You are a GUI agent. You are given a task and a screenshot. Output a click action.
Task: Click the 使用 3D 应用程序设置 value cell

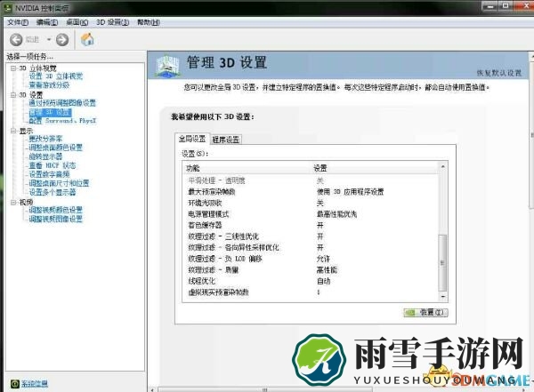350,192
